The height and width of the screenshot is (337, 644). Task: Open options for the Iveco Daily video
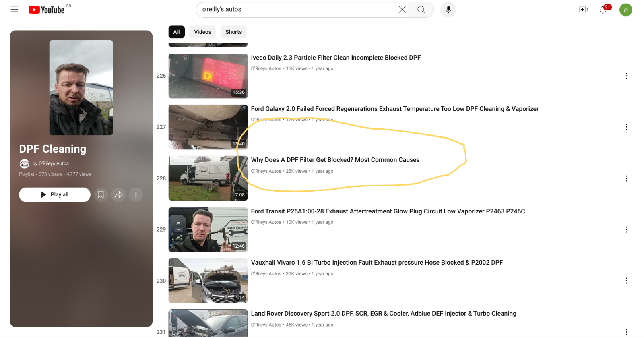click(626, 76)
